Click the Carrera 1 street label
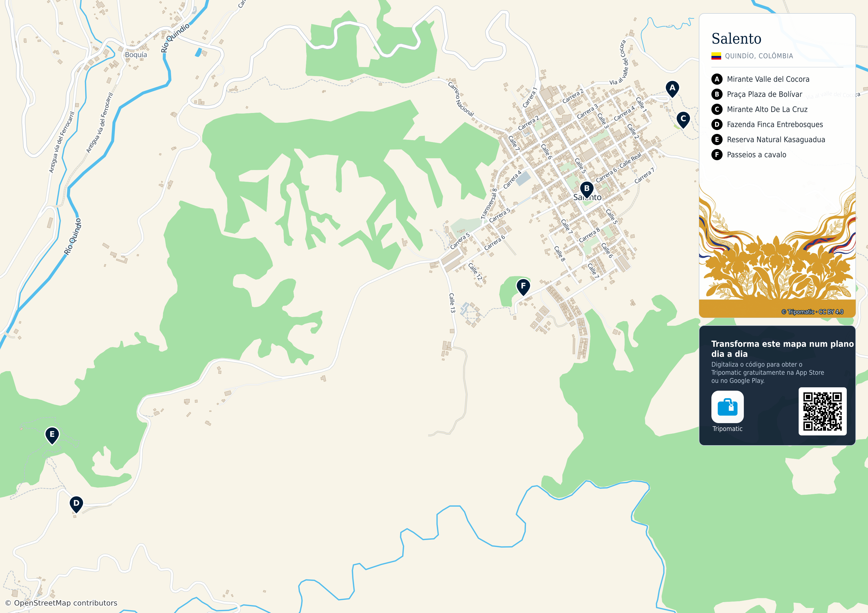 click(x=530, y=98)
